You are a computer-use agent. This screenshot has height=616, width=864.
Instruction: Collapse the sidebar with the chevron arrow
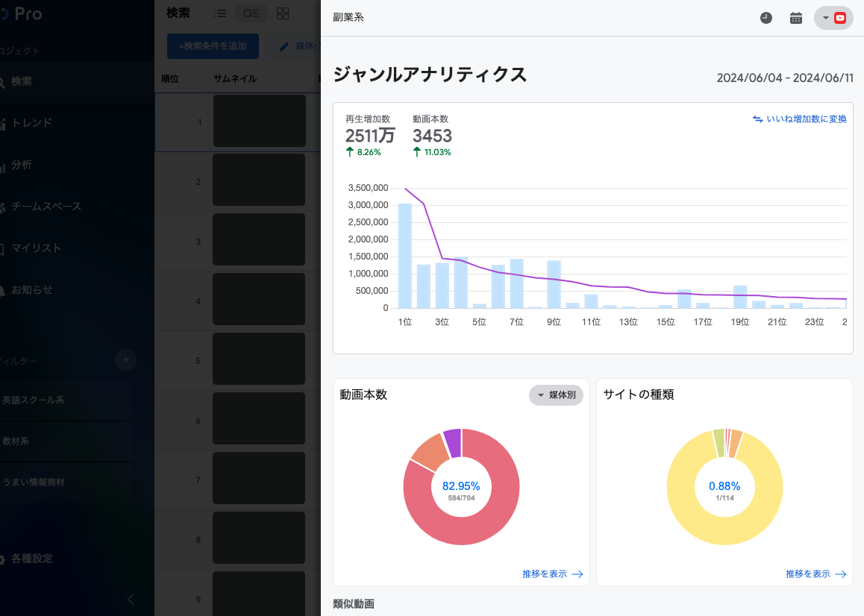click(131, 599)
